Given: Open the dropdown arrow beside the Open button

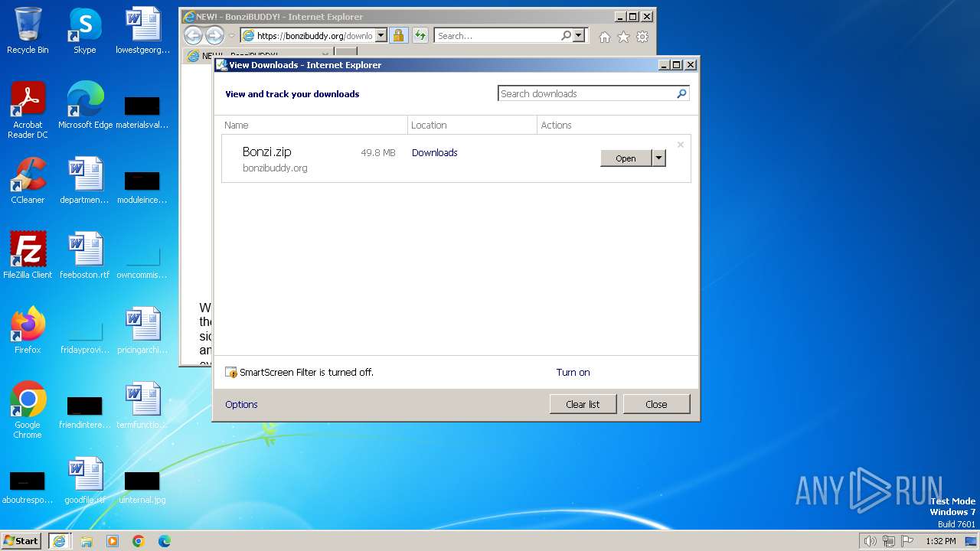Looking at the screenshot, I should (658, 158).
